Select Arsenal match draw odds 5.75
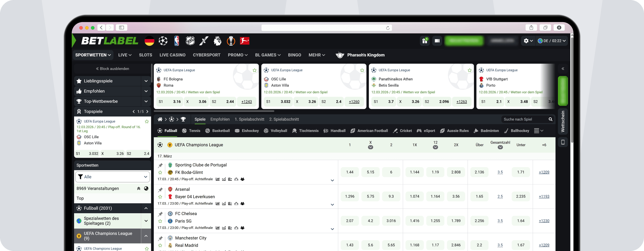Screen dimensions: 644x251 click(371, 197)
